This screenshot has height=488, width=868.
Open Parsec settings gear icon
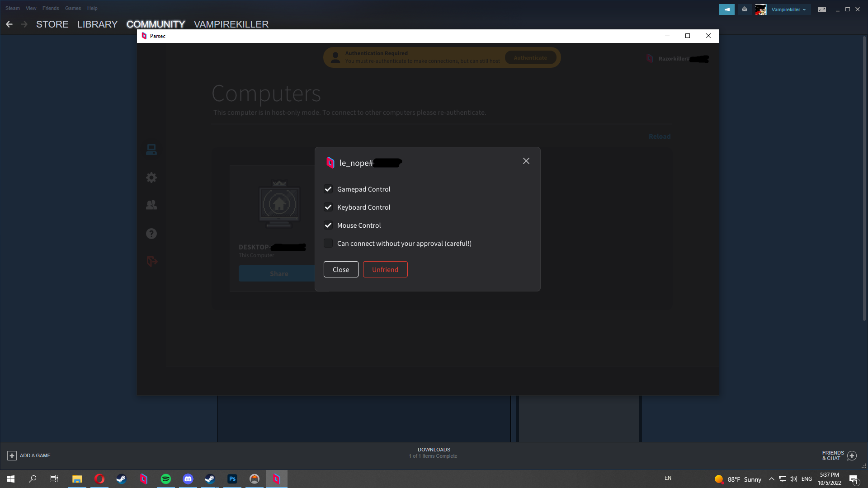[151, 178]
